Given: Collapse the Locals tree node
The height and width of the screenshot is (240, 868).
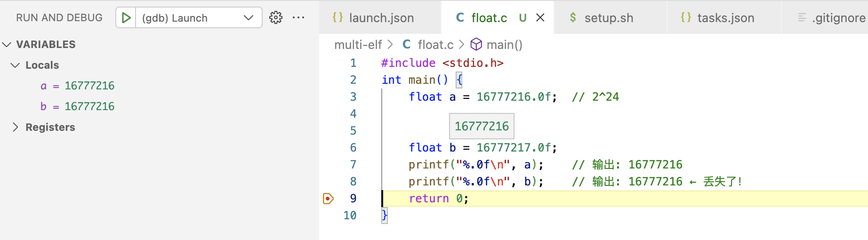Looking at the screenshot, I should pyautogui.click(x=16, y=65).
